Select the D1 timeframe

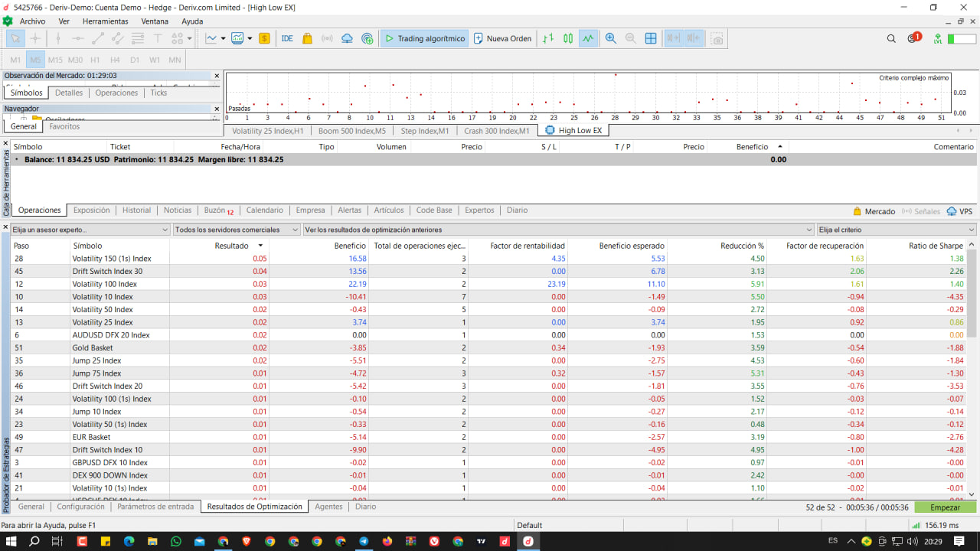click(135, 60)
